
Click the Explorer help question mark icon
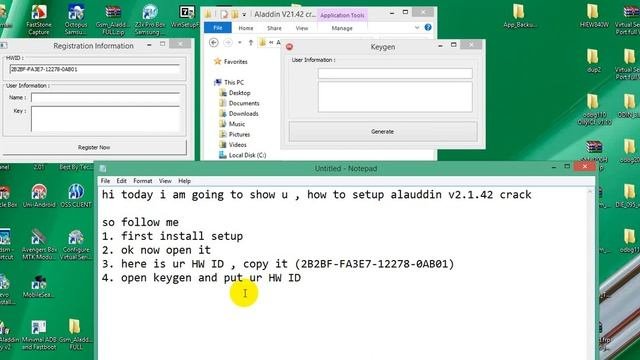pos(428,27)
